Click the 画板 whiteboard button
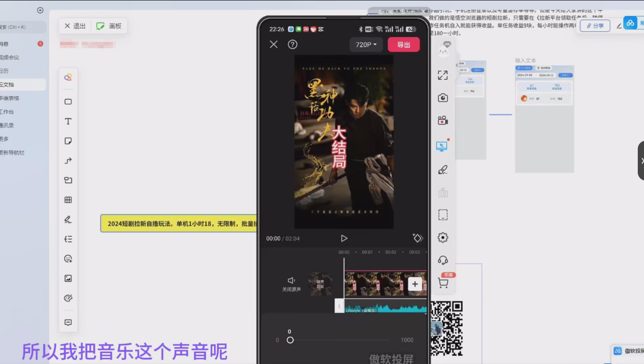The height and width of the screenshot is (364, 644). click(109, 26)
